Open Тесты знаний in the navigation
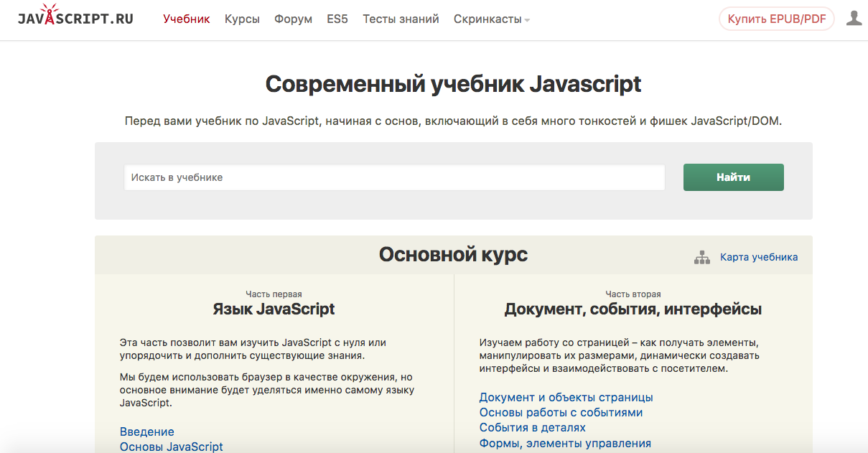This screenshot has width=868, height=453. (x=401, y=19)
